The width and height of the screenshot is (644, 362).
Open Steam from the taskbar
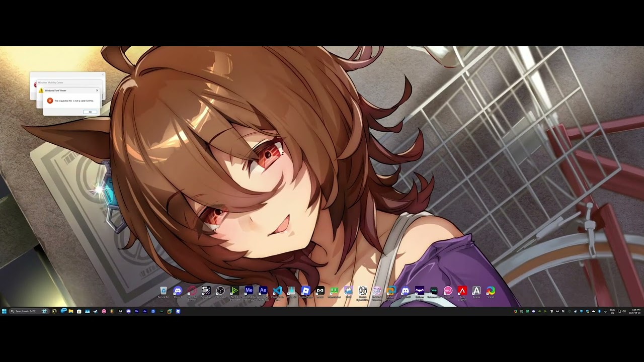pyautogui.click(x=95, y=311)
